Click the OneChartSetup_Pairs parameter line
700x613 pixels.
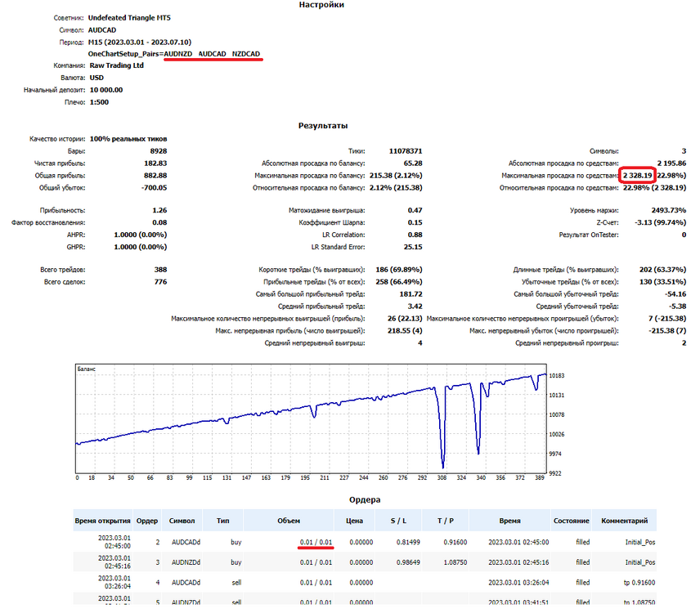pyautogui.click(x=174, y=54)
